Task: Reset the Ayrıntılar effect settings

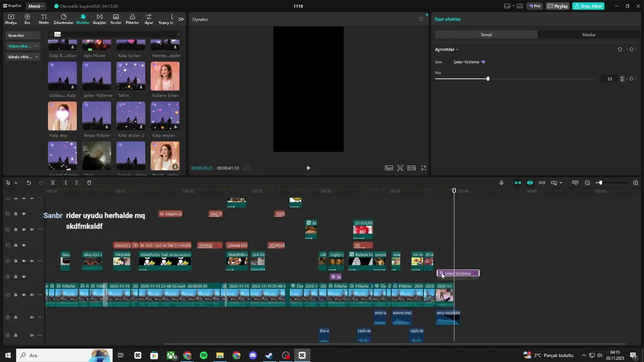Action: 620,49
